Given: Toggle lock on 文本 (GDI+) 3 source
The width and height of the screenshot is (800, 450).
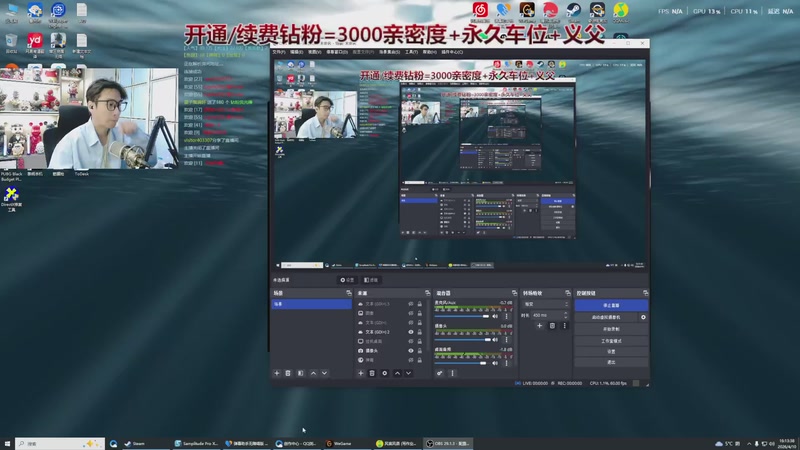Looking at the screenshot, I should 420,304.
